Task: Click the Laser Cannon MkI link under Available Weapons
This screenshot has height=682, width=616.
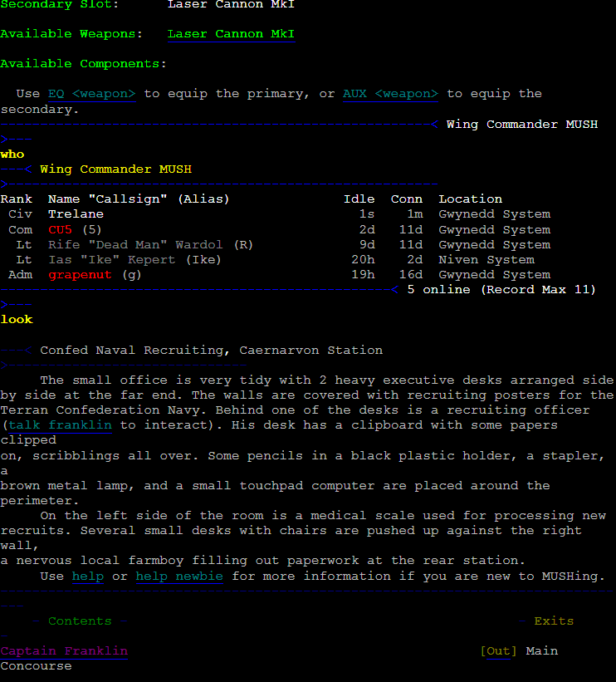Action: point(231,34)
